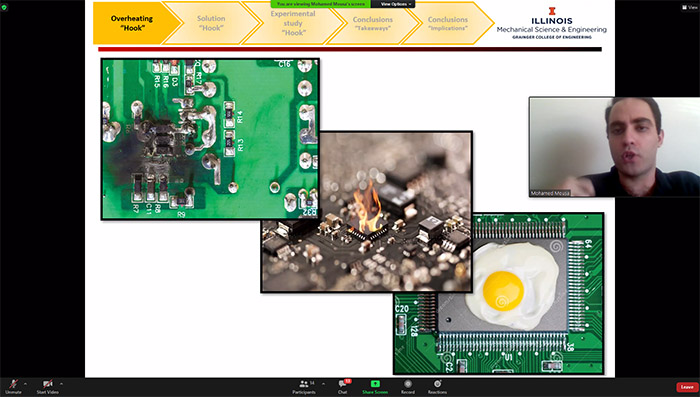Click the Illinois Mechanical Science logo
Screen dimensions: 700x397
click(x=551, y=23)
